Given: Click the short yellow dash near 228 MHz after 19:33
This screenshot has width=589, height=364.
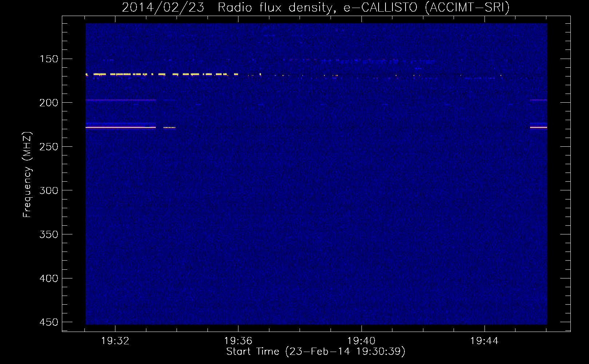Looking at the screenshot, I should pyautogui.click(x=169, y=127).
